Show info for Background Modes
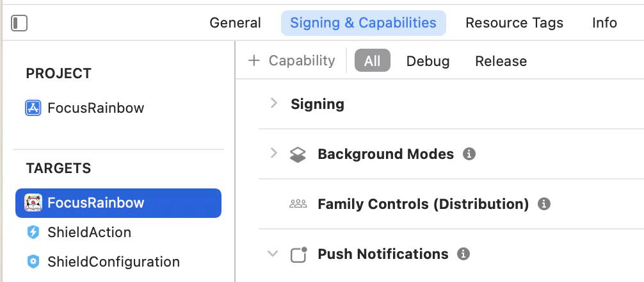This screenshot has width=644, height=282. tap(469, 154)
